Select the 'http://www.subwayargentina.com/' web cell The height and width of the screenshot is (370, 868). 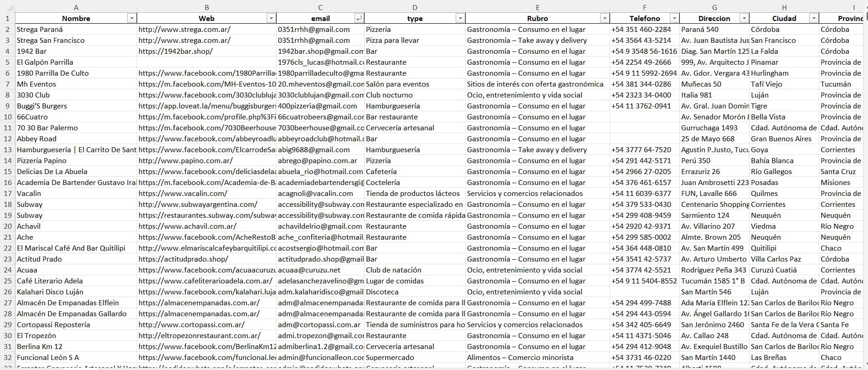tap(207, 204)
